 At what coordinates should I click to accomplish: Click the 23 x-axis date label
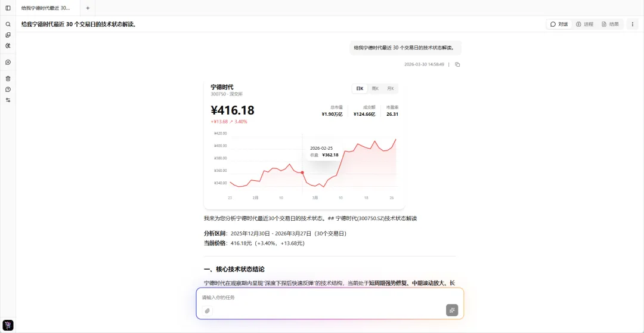click(230, 198)
